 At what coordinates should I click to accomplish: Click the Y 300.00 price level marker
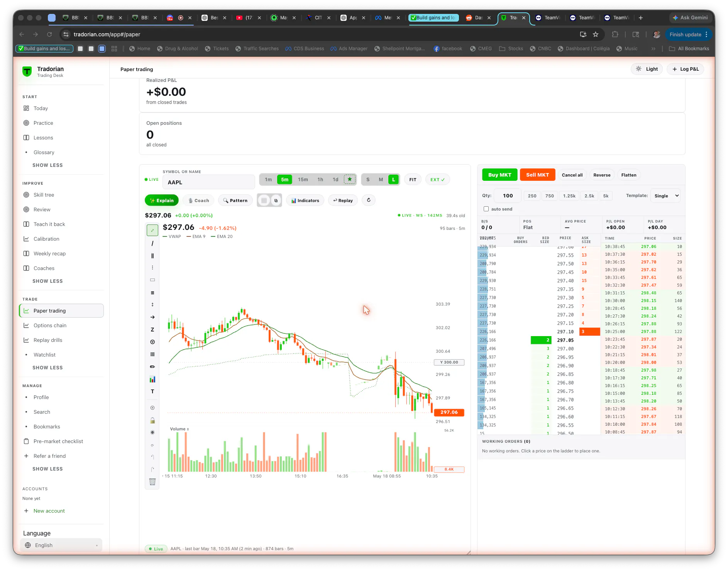click(x=449, y=362)
